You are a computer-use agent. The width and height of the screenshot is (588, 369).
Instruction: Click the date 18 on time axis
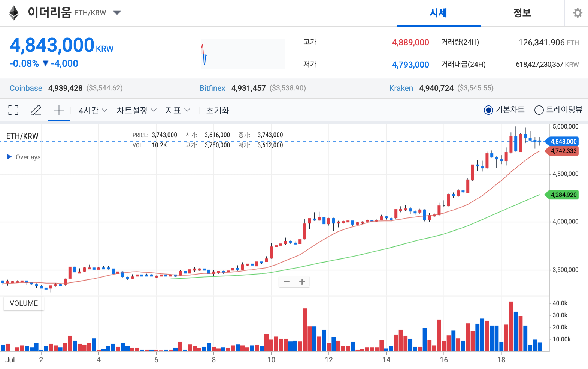501,360
